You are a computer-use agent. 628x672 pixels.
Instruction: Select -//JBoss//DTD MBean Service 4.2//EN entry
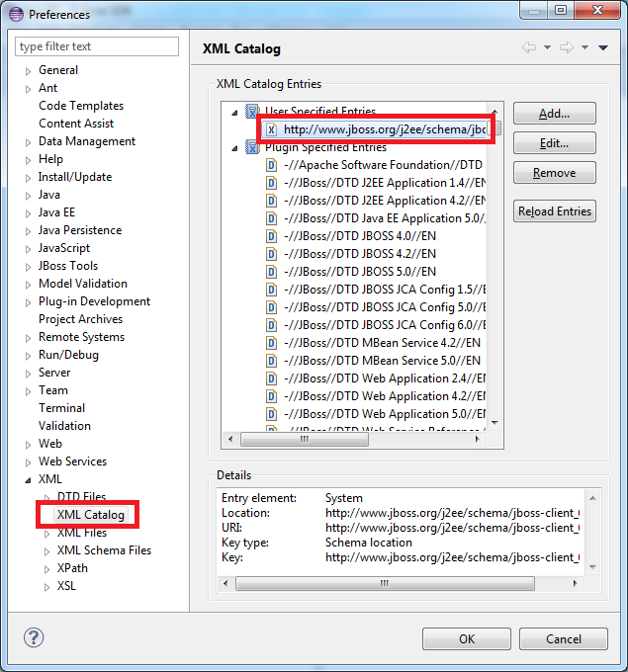[382, 343]
